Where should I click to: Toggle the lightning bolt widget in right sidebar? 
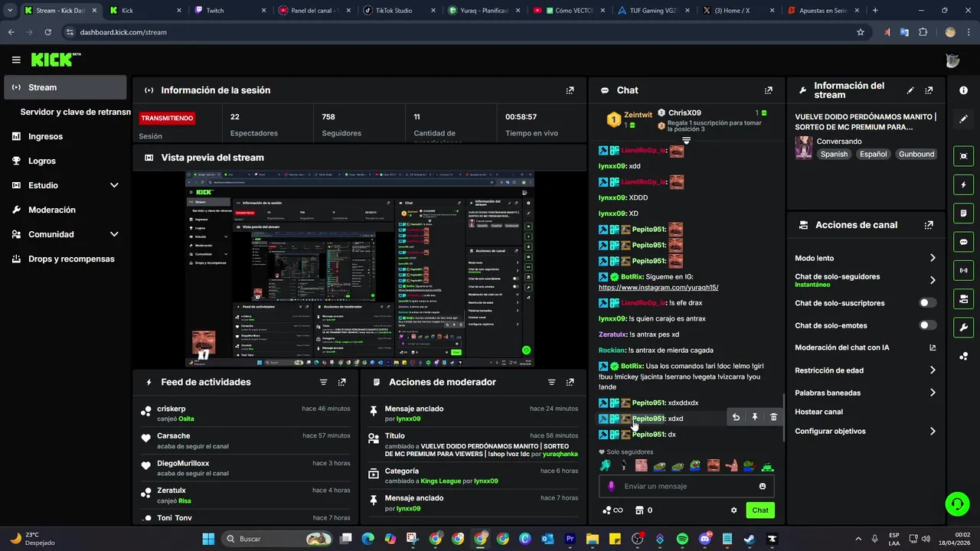coord(963,184)
